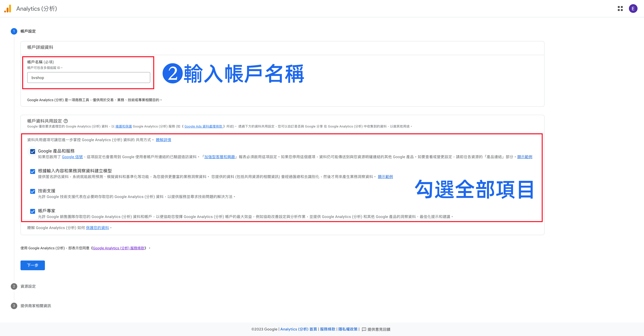The height and width of the screenshot is (336, 644).
Task: Disable the 帳戶專家 checkbox
Action: pos(32,211)
